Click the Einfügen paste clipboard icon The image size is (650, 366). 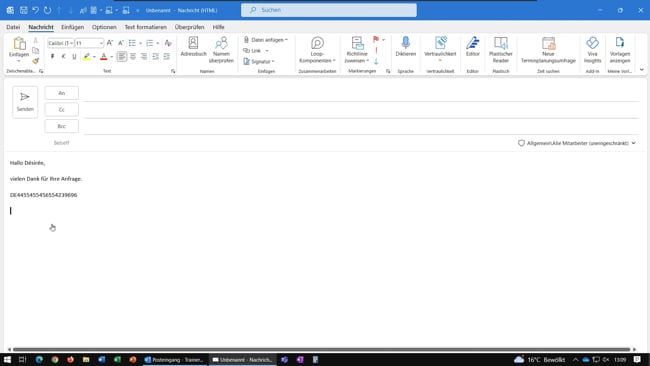(x=19, y=43)
